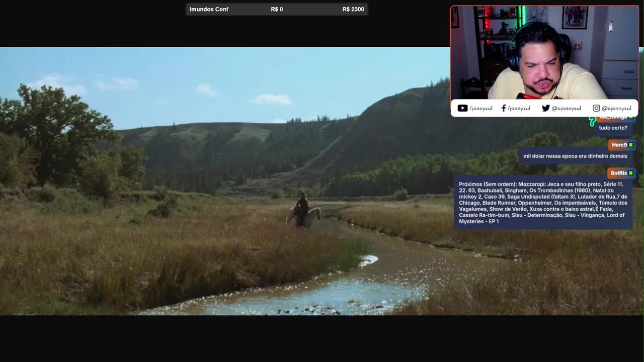
Task: Click the green badge next to Herc9
Action: (x=631, y=145)
